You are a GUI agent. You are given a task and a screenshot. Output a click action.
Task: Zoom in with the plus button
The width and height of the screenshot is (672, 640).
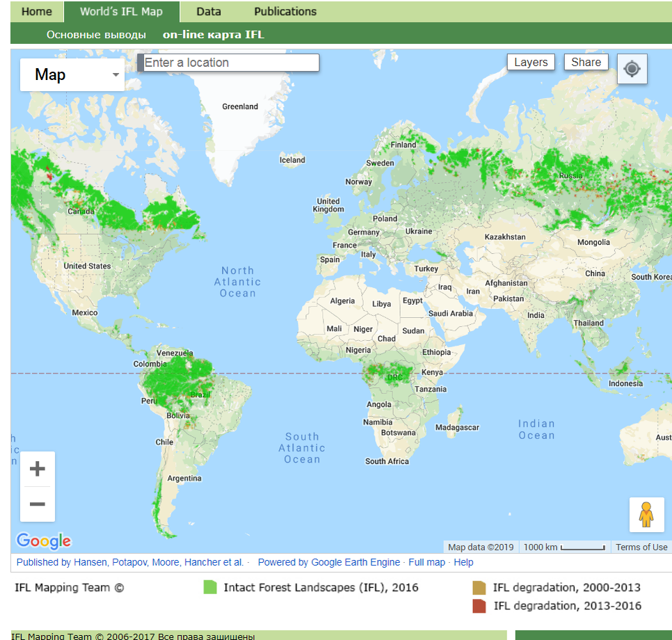38,469
